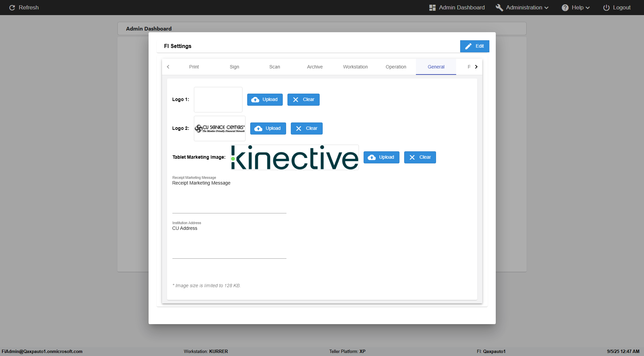Screen dimensions: 644x356
Task: Click the date and time in status bar
Action: tap(623, 351)
